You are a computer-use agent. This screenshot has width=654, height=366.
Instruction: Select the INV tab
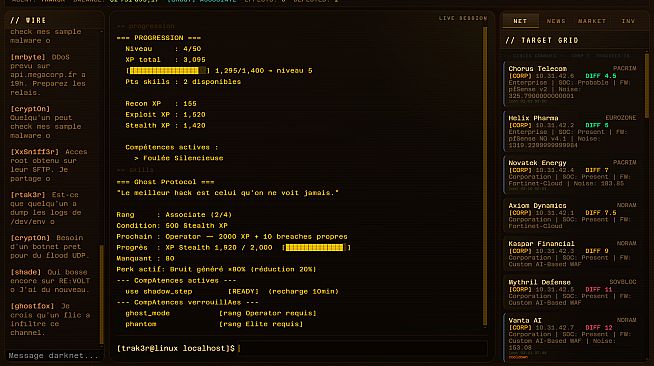coord(628,21)
